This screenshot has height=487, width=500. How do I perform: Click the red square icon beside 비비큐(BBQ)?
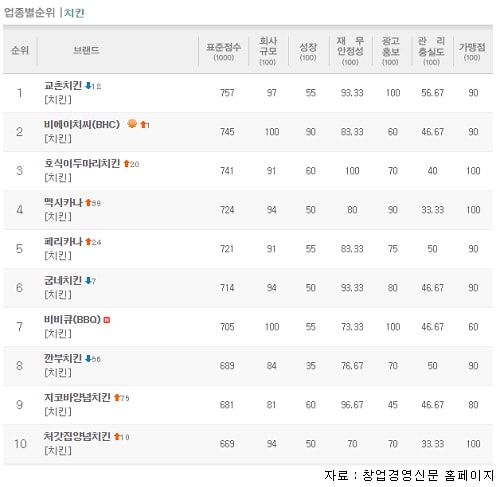(107, 320)
